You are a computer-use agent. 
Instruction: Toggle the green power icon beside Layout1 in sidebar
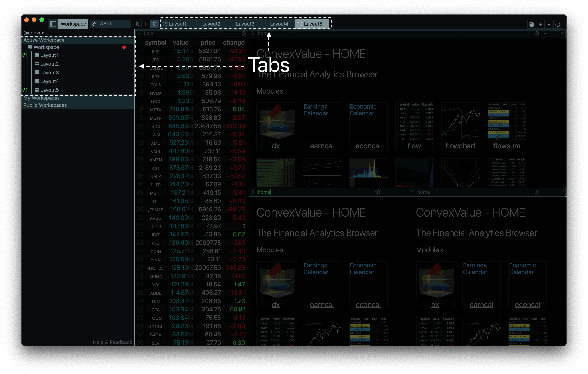(x=25, y=55)
